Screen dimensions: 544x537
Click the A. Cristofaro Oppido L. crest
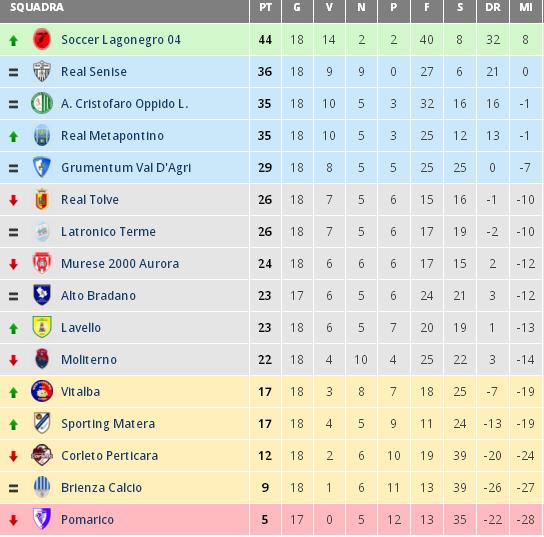click(42, 103)
